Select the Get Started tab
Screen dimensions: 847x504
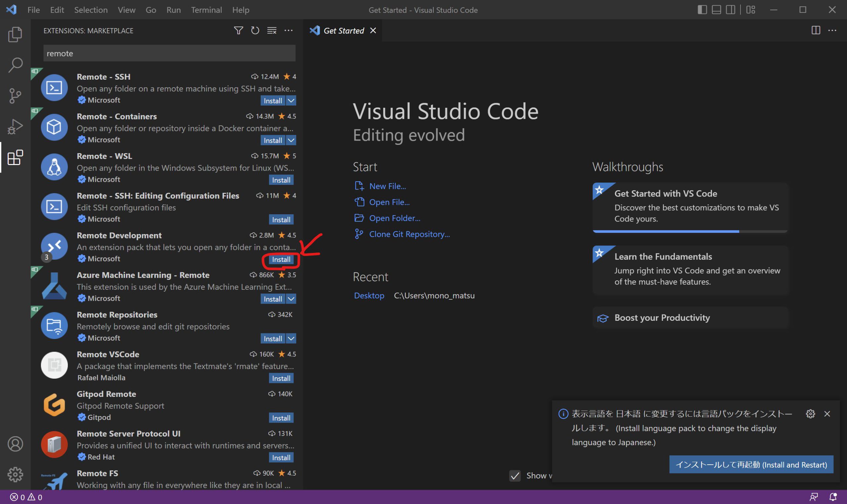343,30
